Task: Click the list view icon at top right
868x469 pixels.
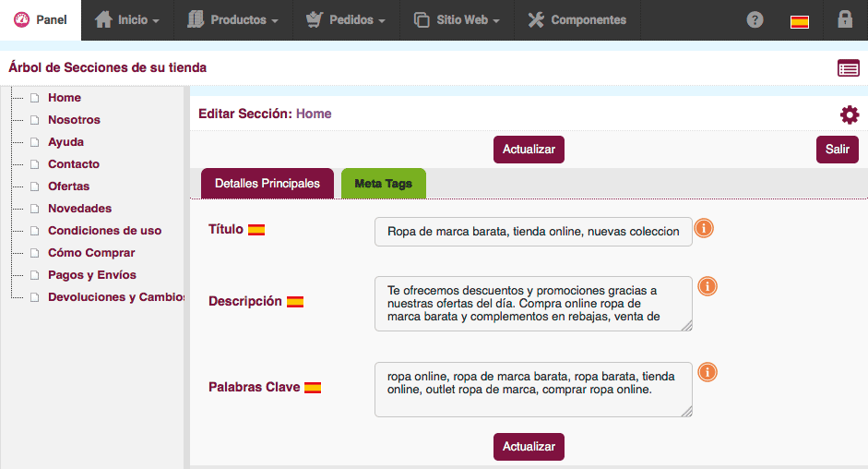Action: point(848,67)
